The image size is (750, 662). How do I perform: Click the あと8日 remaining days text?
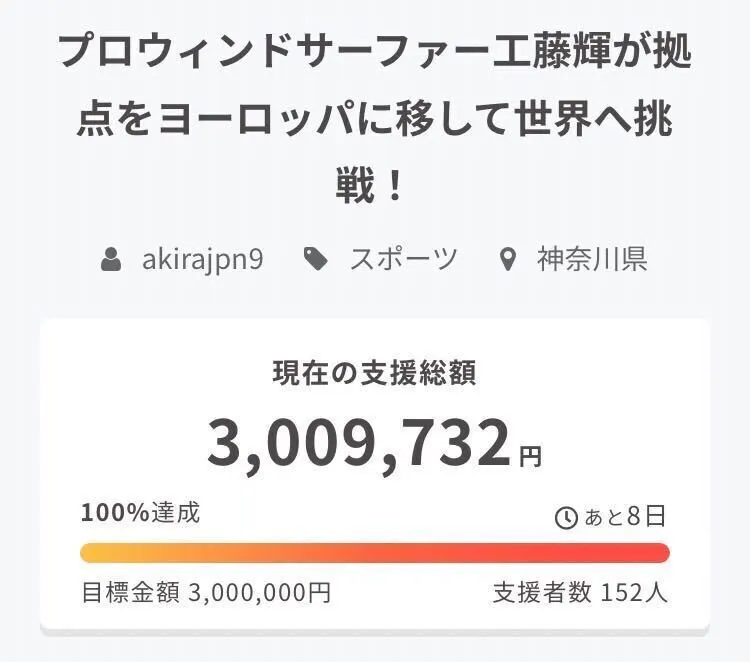click(625, 517)
